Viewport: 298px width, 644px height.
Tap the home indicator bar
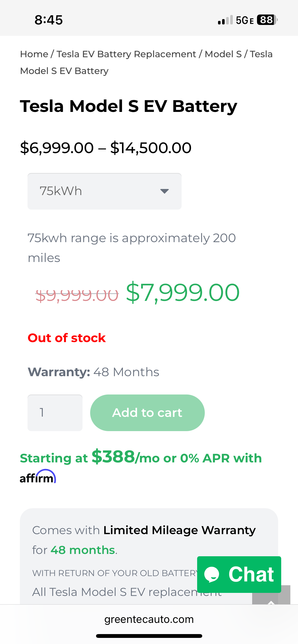[x=149, y=636]
